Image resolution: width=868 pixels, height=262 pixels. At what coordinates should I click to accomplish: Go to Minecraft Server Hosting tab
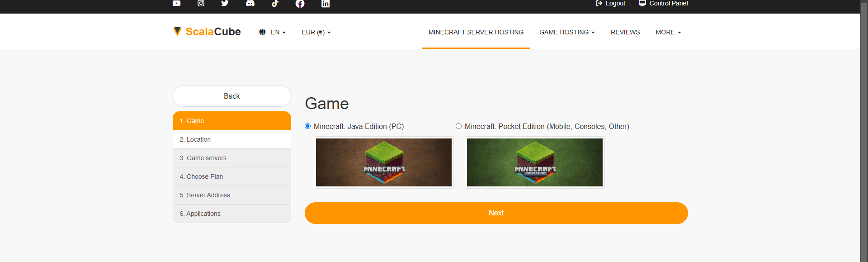[x=476, y=32]
